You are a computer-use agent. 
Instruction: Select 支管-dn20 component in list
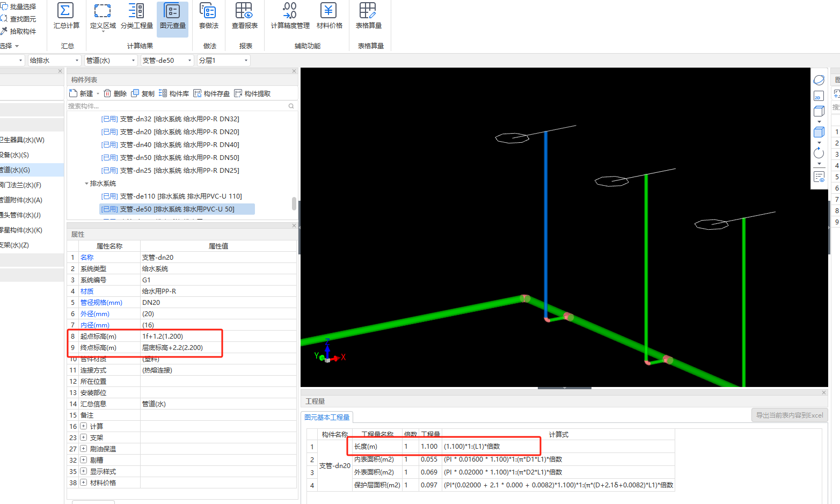tap(170, 132)
